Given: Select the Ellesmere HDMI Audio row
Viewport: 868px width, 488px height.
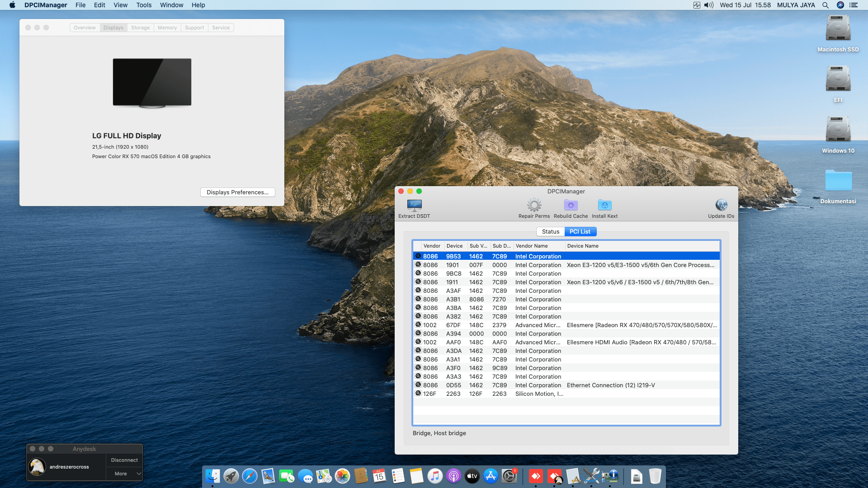Looking at the screenshot, I should point(566,342).
